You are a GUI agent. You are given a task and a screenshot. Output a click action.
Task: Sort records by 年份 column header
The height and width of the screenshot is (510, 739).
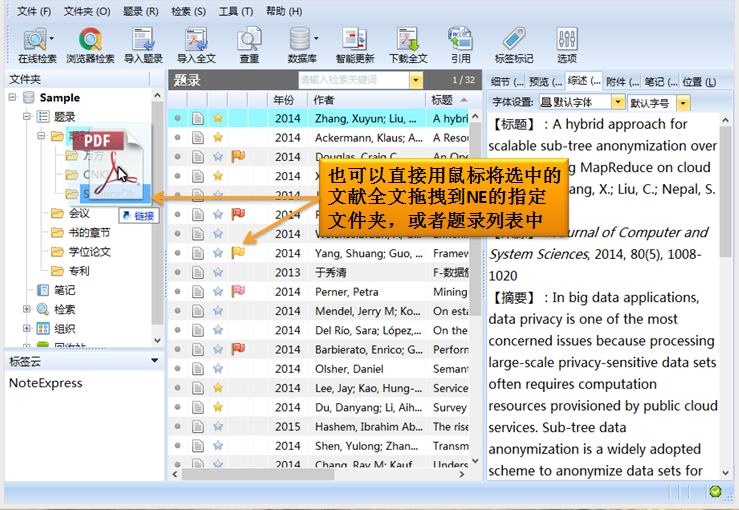pos(288,100)
